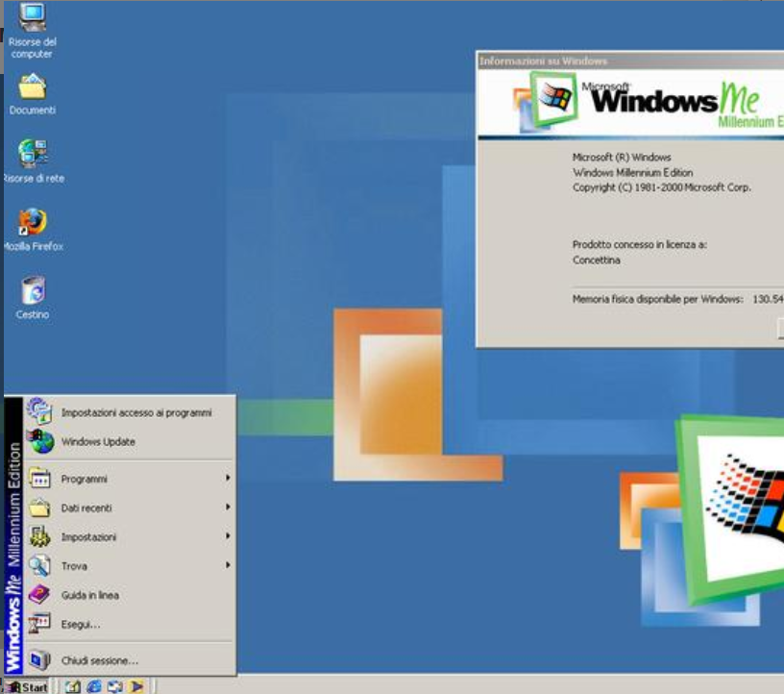Open the Documenti folder icon
This screenshot has width=784, height=694.
click(x=33, y=88)
